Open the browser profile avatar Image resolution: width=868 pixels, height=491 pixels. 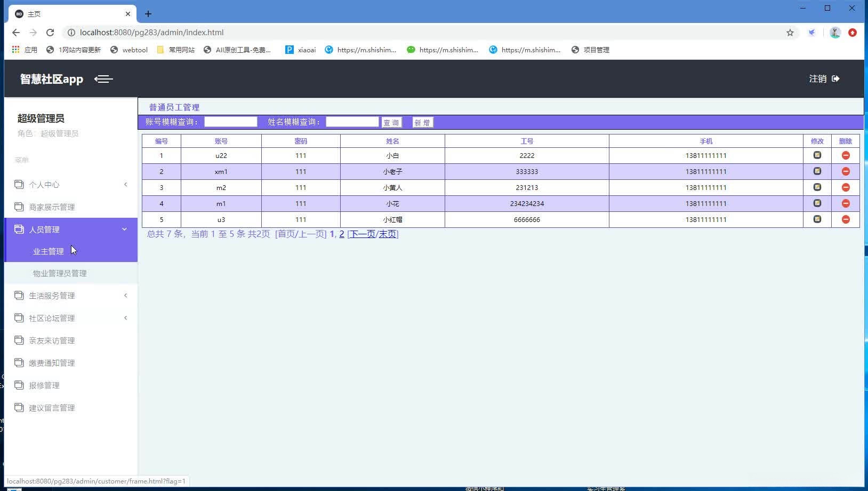pyautogui.click(x=835, y=33)
